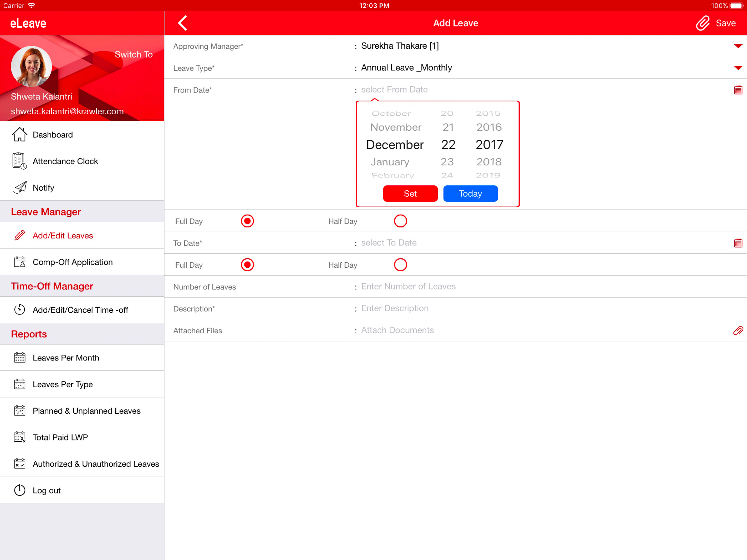Tap the Attendance Clock clipboard icon
This screenshot has height=560, width=747.
20,161
